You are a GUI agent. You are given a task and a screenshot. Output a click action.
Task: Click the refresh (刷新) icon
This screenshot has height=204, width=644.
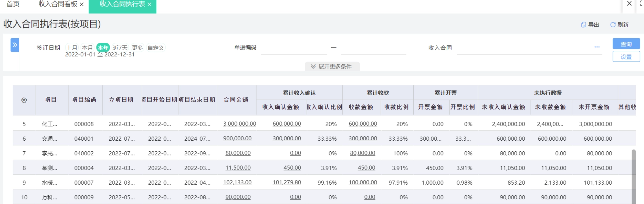[613, 25]
